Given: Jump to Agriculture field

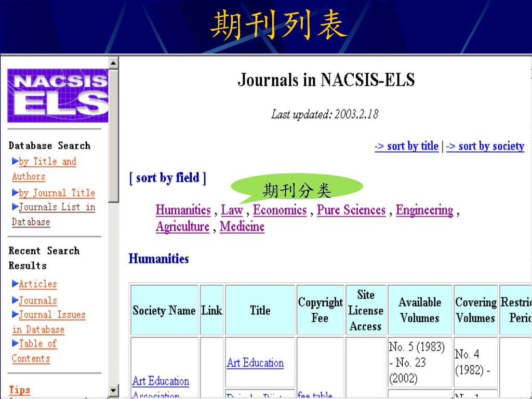Looking at the screenshot, I should tap(182, 227).
